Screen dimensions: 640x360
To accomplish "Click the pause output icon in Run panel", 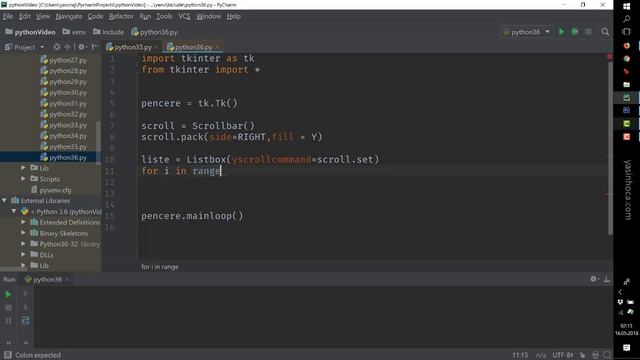I will (x=8, y=321).
